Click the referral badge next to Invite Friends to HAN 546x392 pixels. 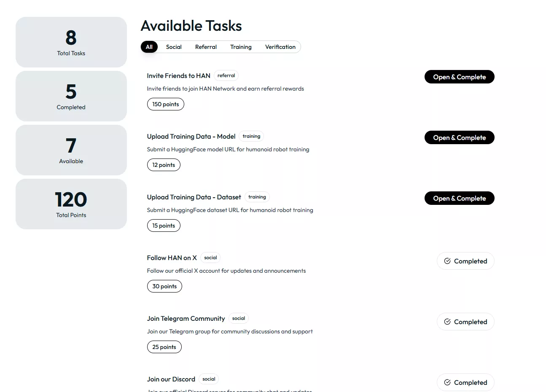pyautogui.click(x=226, y=75)
